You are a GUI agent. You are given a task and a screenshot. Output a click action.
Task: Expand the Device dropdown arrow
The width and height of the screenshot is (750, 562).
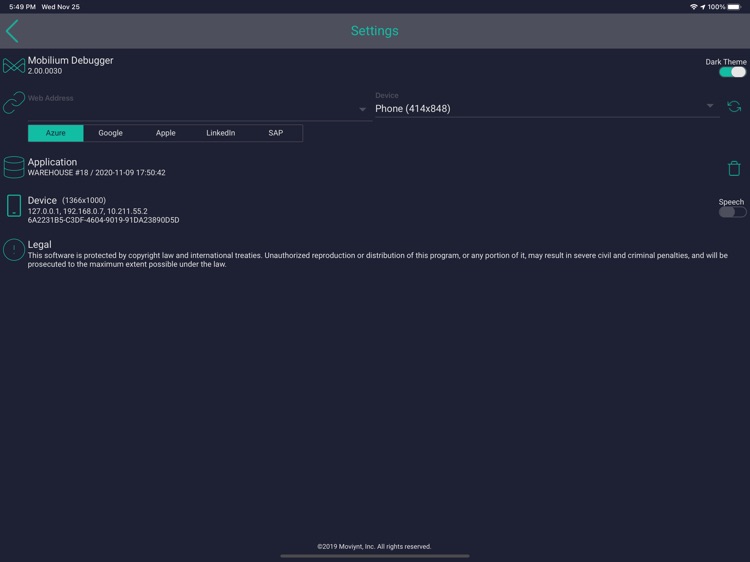tap(710, 105)
